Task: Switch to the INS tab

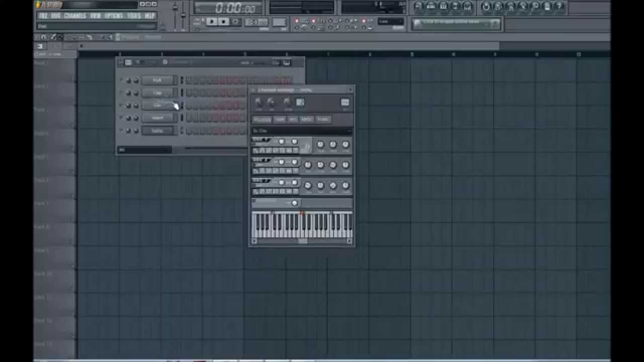Action: click(293, 120)
